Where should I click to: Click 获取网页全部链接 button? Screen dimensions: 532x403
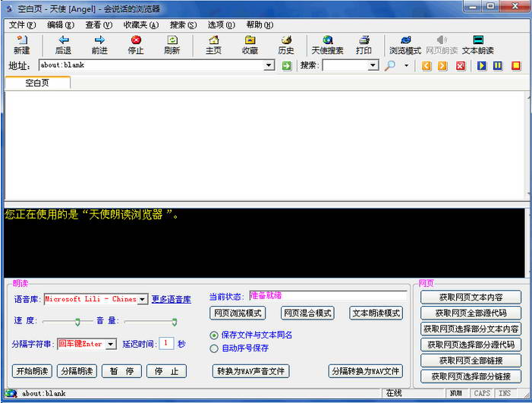(471, 360)
